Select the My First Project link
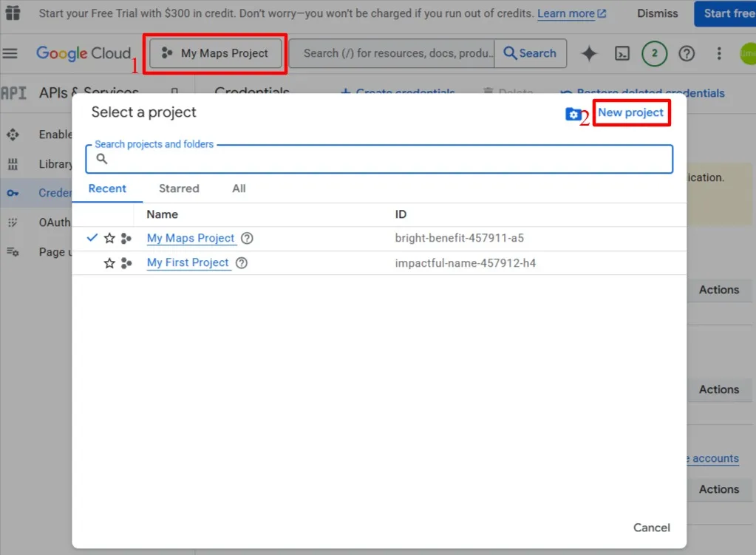The image size is (756, 555). point(188,263)
